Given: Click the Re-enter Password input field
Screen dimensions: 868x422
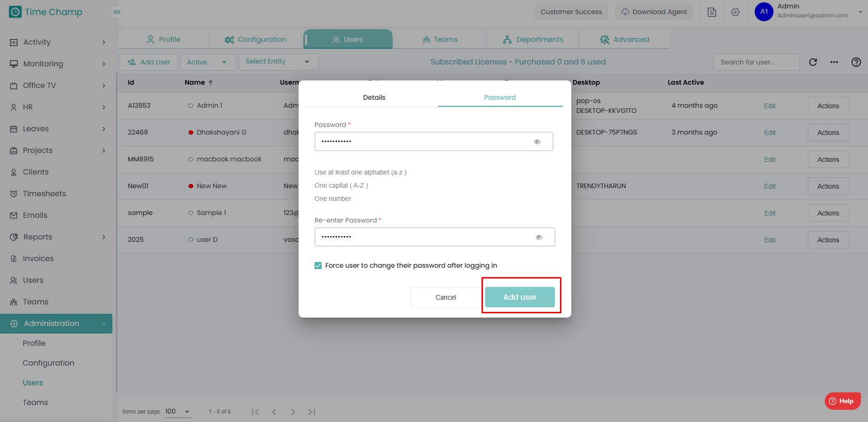Looking at the screenshot, I should click(x=434, y=237).
